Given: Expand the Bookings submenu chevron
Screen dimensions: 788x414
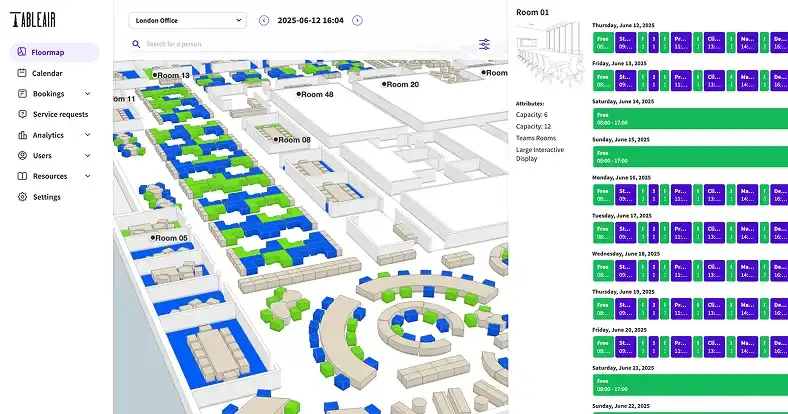Looking at the screenshot, I should click(x=88, y=94).
